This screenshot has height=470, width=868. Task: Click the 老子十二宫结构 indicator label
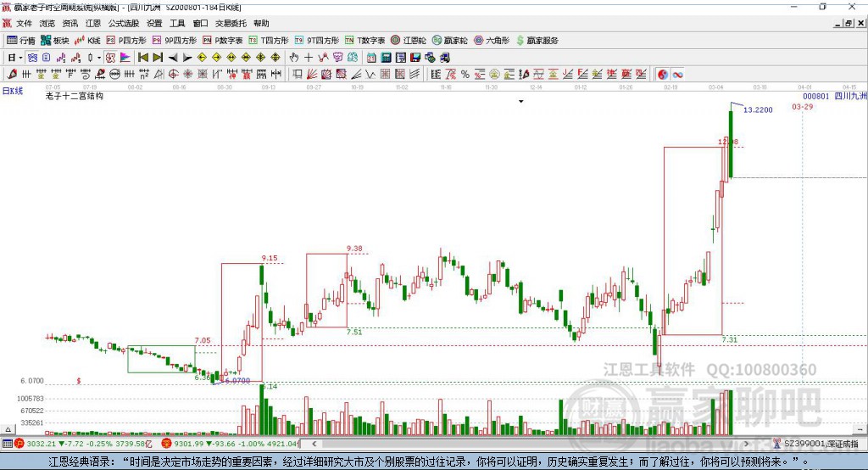(x=75, y=96)
